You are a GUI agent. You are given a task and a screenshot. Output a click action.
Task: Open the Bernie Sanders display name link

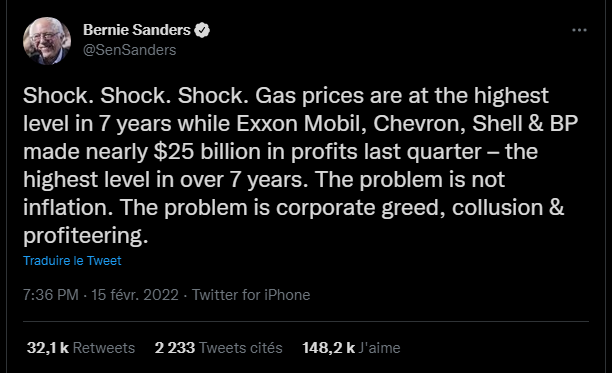pyautogui.click(x=137, y=30)
